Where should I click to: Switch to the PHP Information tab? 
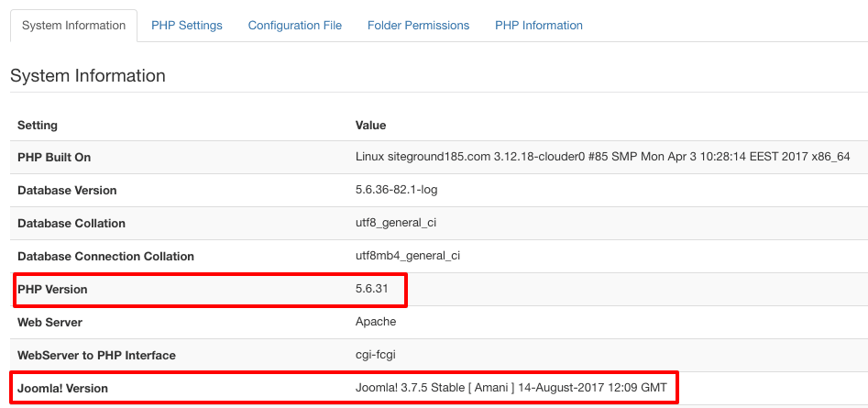point(539,26)
